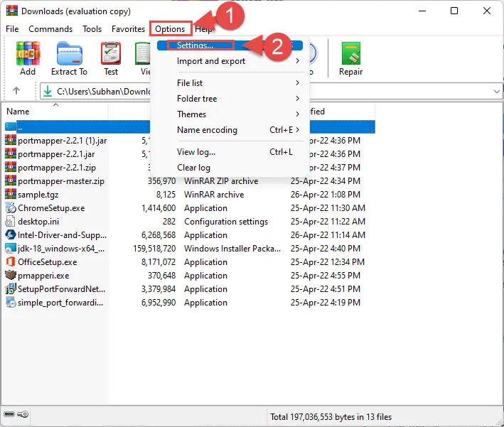Choose View log... menu entry
This screenshot has width=504, height=427.
pyautogui.click(x=230, y=151)
